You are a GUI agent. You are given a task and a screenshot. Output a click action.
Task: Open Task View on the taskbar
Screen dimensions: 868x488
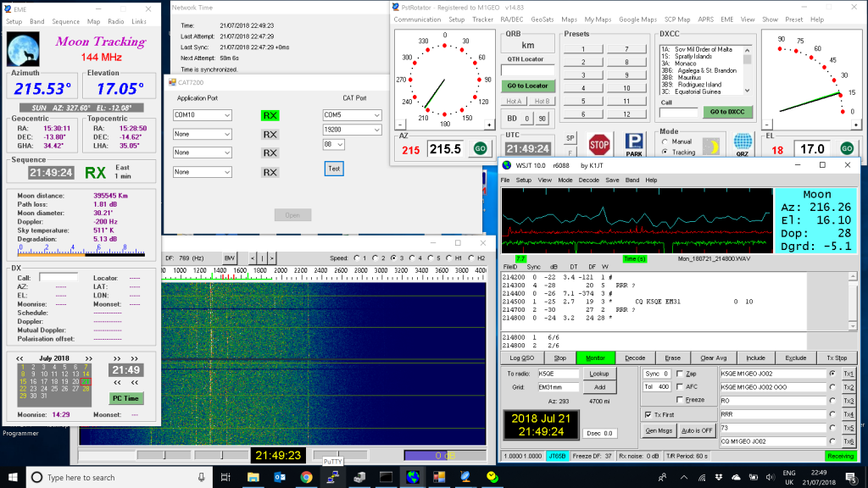coord(225,477)
